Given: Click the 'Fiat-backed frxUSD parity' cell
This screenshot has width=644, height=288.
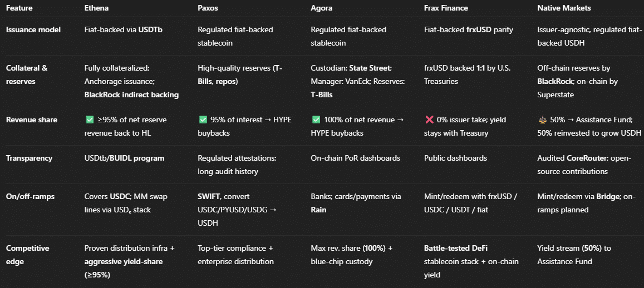Looking at the screenshot, I should [469, 30].
